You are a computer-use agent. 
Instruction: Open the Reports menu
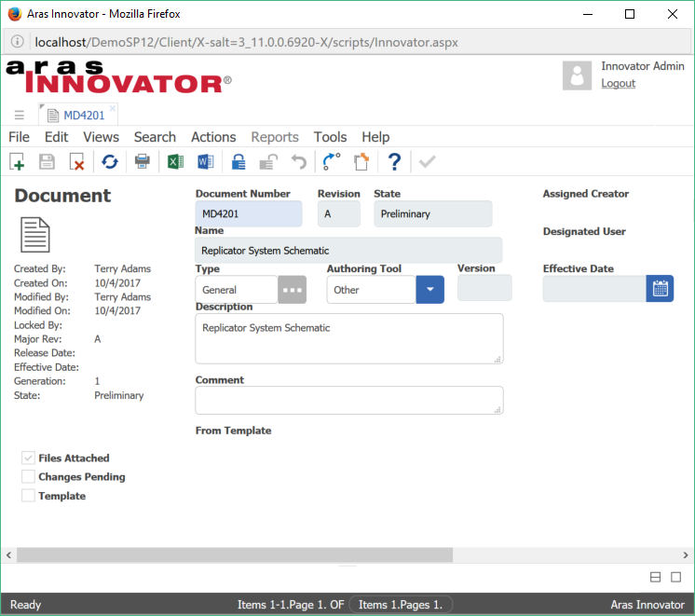tap(275, 137)
